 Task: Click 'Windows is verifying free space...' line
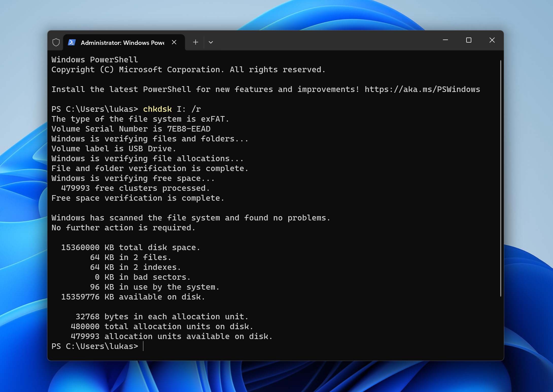133,178
